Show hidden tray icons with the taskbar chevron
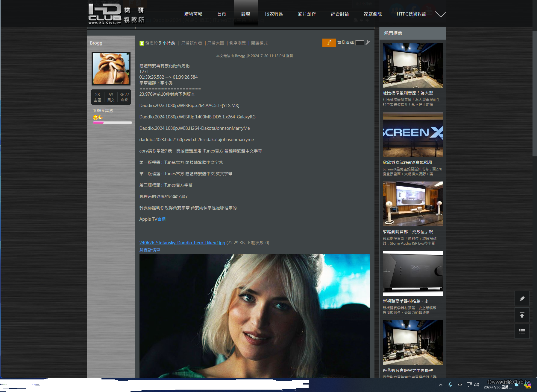 point(441,385)
